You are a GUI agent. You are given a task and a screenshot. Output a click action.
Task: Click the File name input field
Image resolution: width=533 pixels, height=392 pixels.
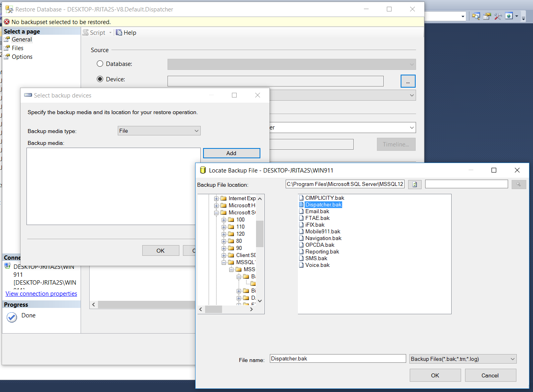(x=338, y=358)
